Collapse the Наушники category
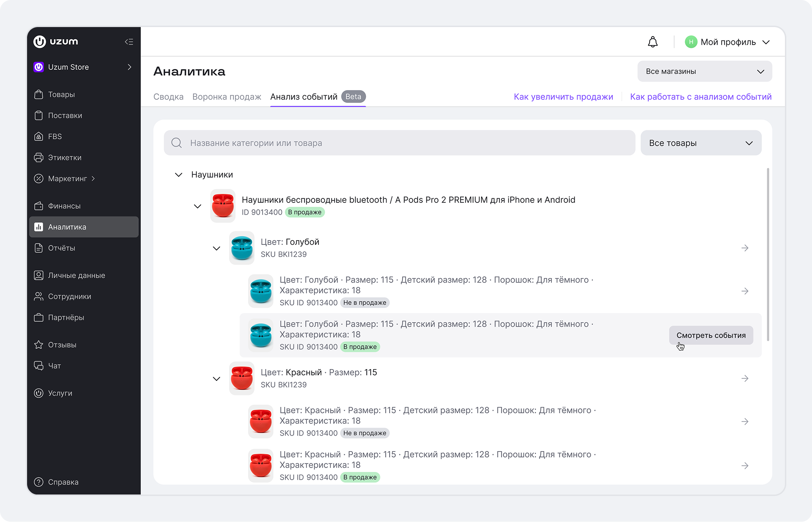The width and height of the screenshot is (812, 522). click(x=179, y=174)
